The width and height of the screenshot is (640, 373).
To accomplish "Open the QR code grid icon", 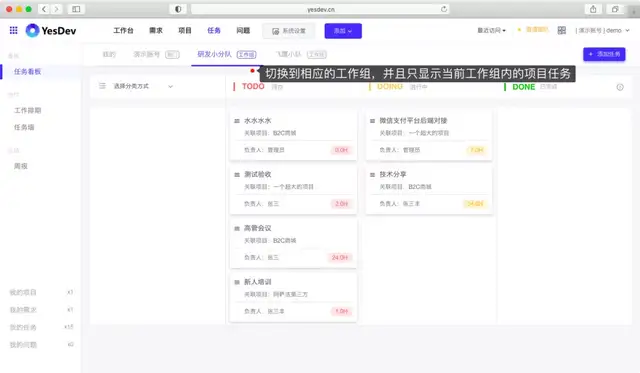I will click(x=562, y=30).
